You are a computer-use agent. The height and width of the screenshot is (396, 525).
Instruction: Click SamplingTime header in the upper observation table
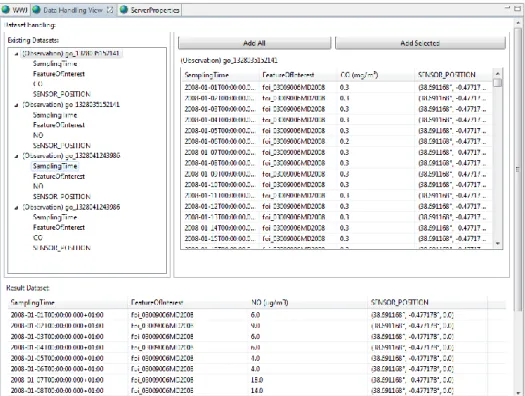click(220, 75)
